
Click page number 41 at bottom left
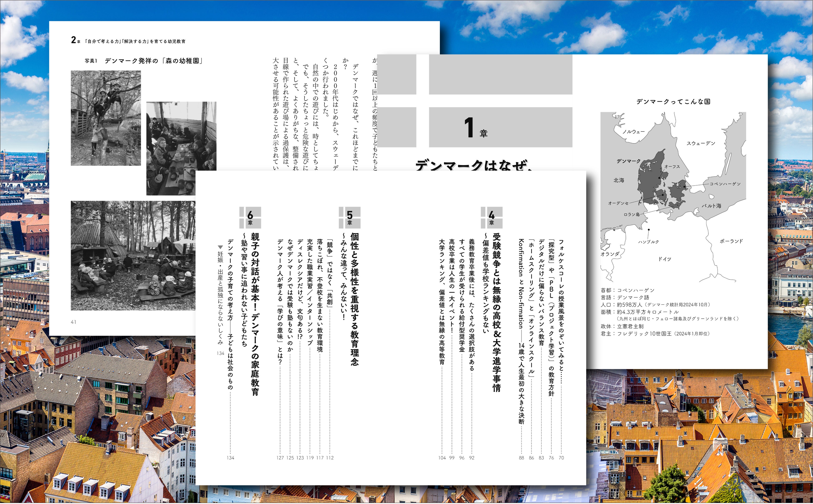[73, 322]
